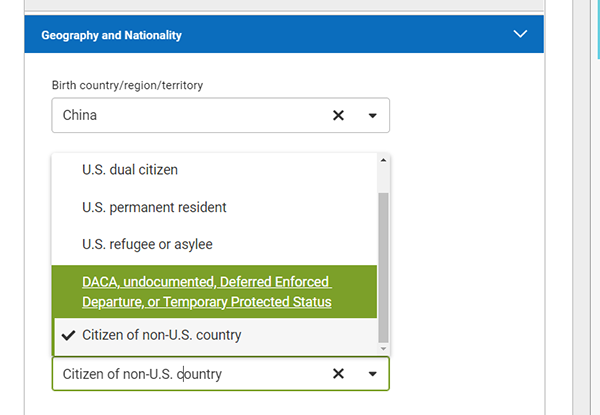Screen dimensions: 600x415
Task: Select DACA, undocumented, Temporary Protected Status option
Action: (214, 291)
